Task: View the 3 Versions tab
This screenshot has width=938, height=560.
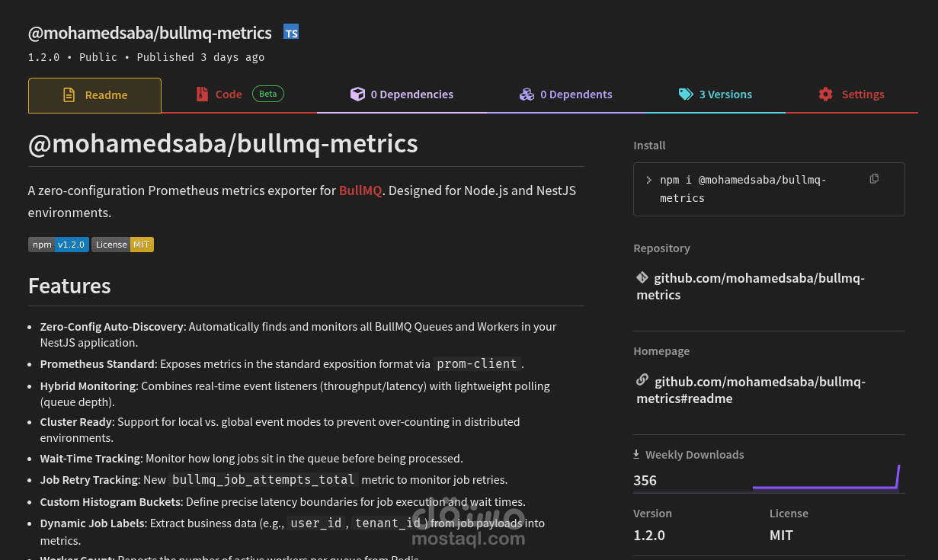Action: (715, 94)
